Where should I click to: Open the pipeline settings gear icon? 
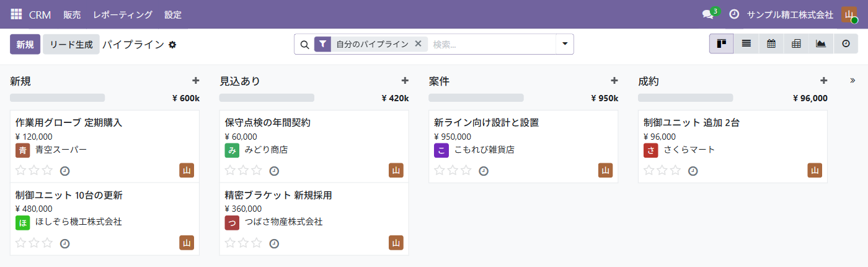172,45
